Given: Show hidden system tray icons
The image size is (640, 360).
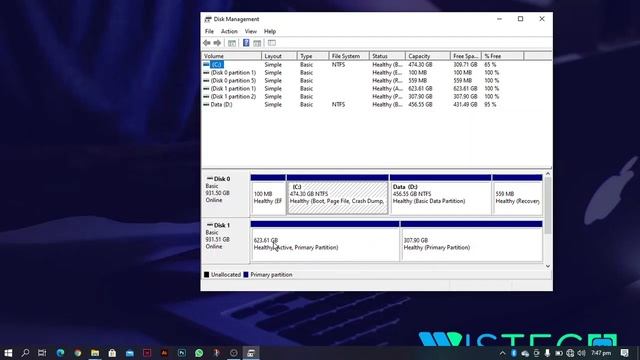Looking at the screenshot, I should pos(502,353).
